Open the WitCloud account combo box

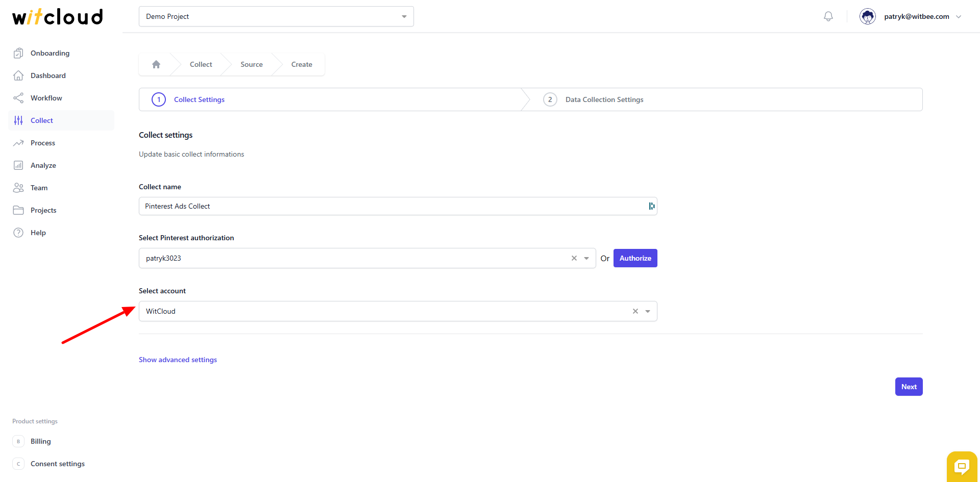point(398,311)
